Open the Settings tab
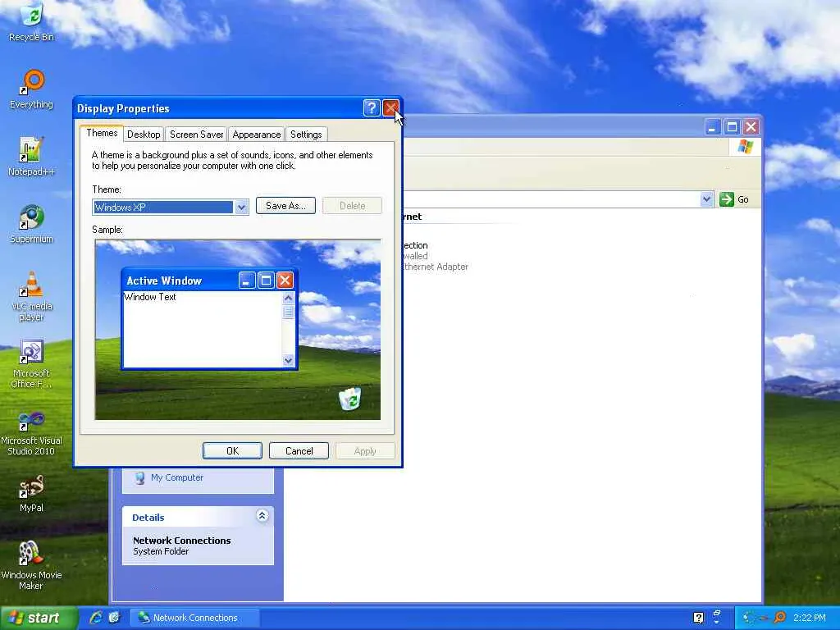This screenshot has height=630, width=840. point(306,135)
